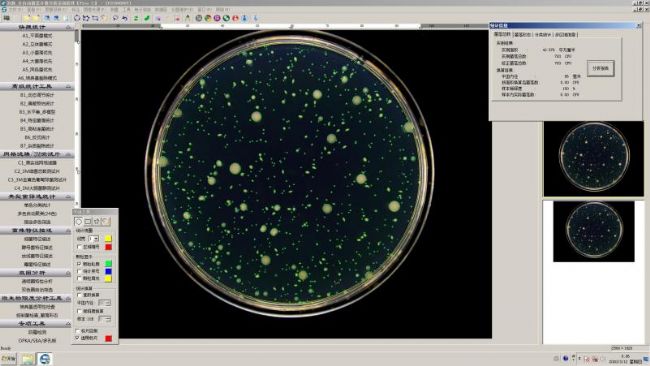
Task: Switch to the fourth tab in results dialog
Action: pyautogui.click(x=565, y=35)
